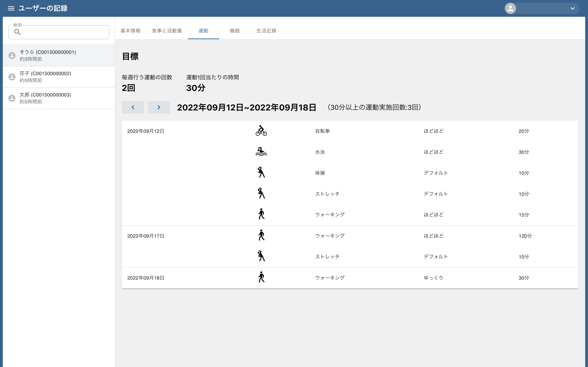Click the walking icon for the 120分 entry
Screen dimensions: 588x367
click(261, 235)
